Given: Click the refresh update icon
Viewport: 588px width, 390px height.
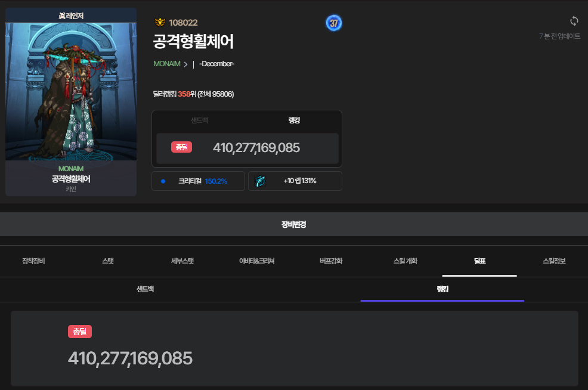Looking at the screenshot, I should 574,21.
